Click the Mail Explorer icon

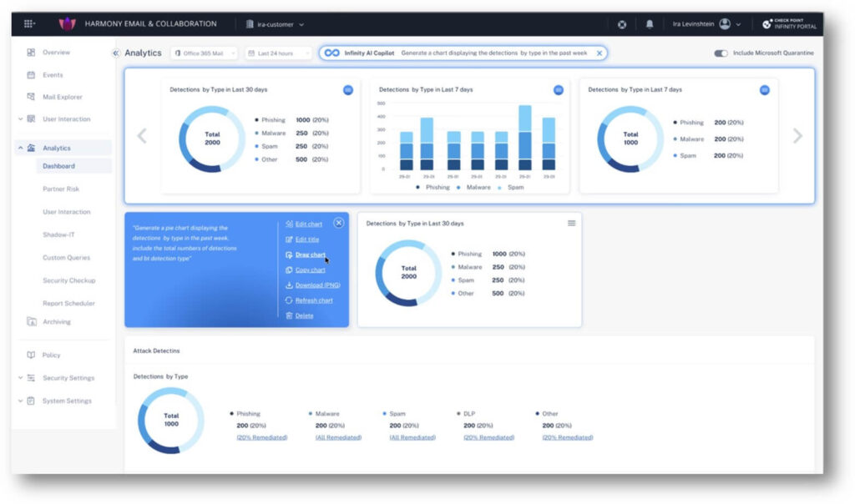point(31,97)
